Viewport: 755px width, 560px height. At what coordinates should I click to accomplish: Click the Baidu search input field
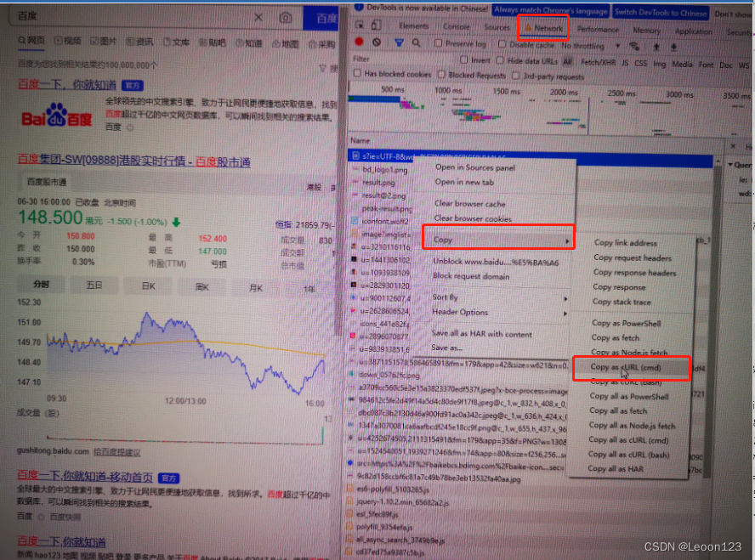(x=130, y=16)
